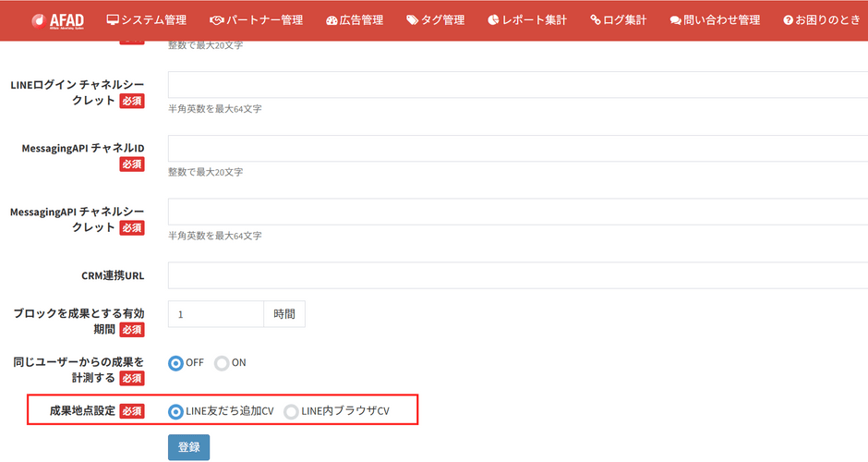Choose LINE友だち追加CV radio option
The image size is (868, 462).
tap(175, 411)
